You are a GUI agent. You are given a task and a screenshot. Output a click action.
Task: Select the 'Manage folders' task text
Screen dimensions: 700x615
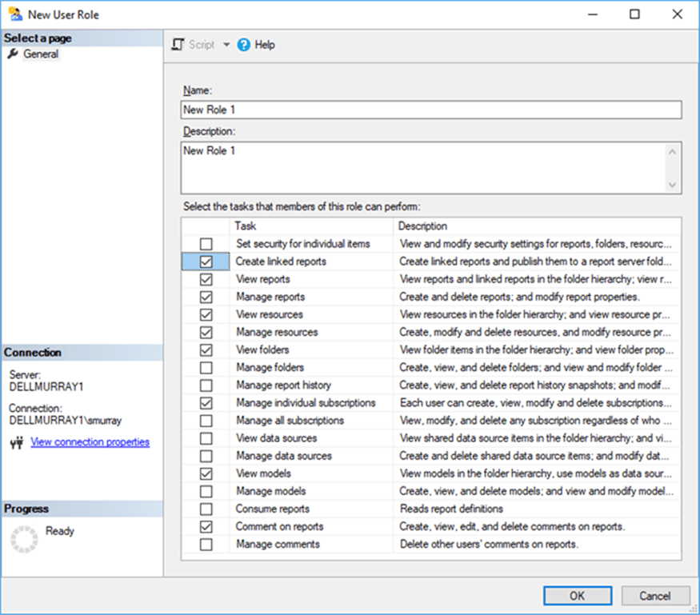point(270,368)
